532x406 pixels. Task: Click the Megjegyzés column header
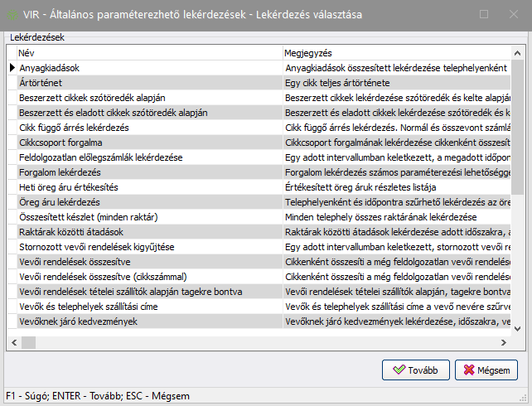397,53
